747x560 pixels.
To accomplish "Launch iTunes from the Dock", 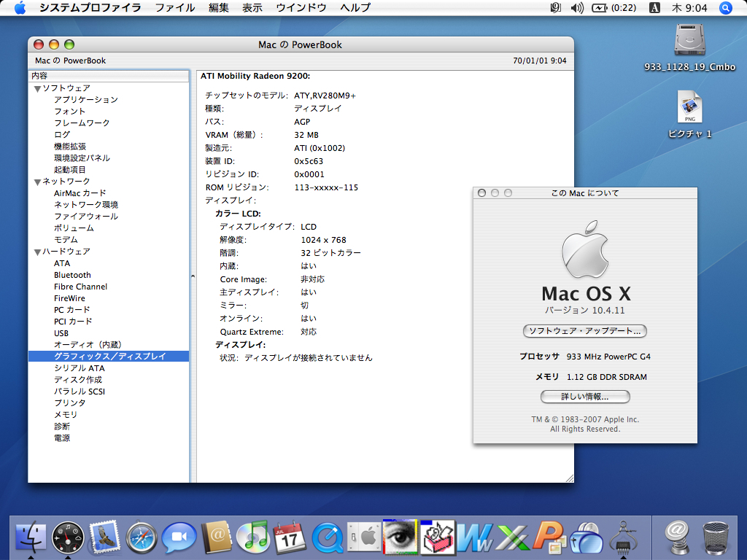I will pyautogui.click(x=253, y=539).
